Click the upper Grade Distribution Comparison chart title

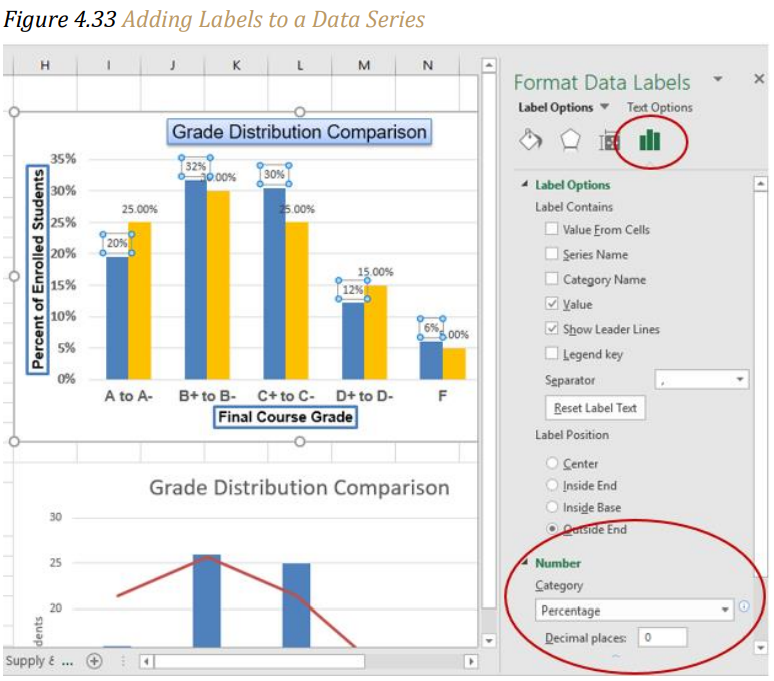299,132
